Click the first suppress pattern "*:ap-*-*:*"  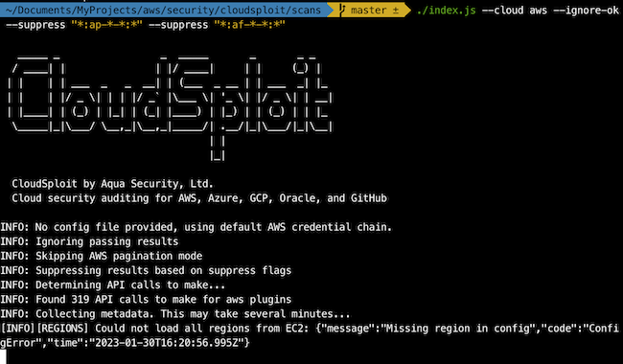(x=106, y=25)
